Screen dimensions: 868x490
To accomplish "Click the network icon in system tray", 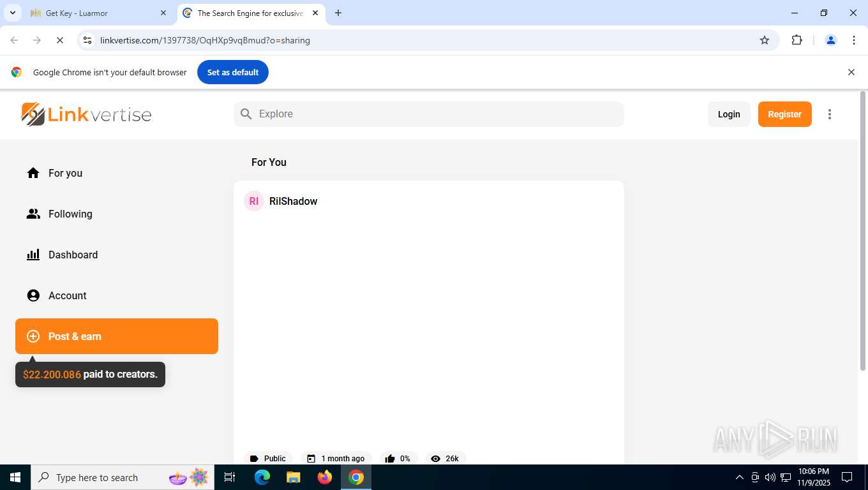I will pos(786,477).
